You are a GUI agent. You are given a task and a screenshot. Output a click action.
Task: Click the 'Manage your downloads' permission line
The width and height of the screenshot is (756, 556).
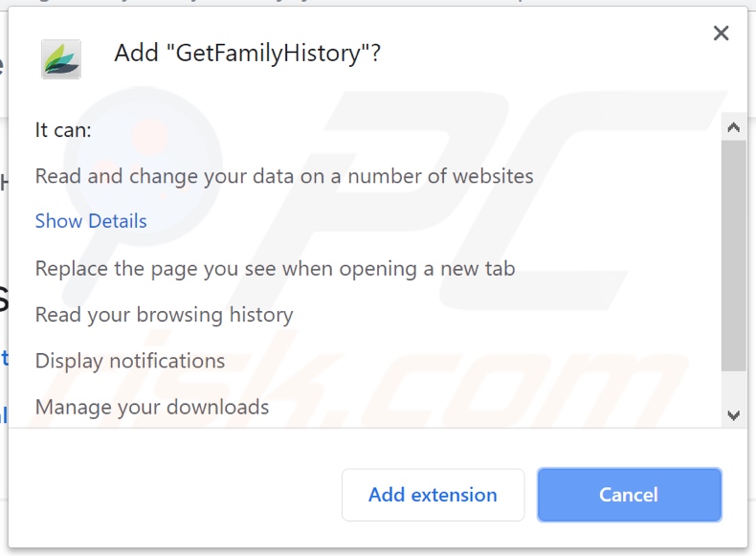(x=152, y=407)
